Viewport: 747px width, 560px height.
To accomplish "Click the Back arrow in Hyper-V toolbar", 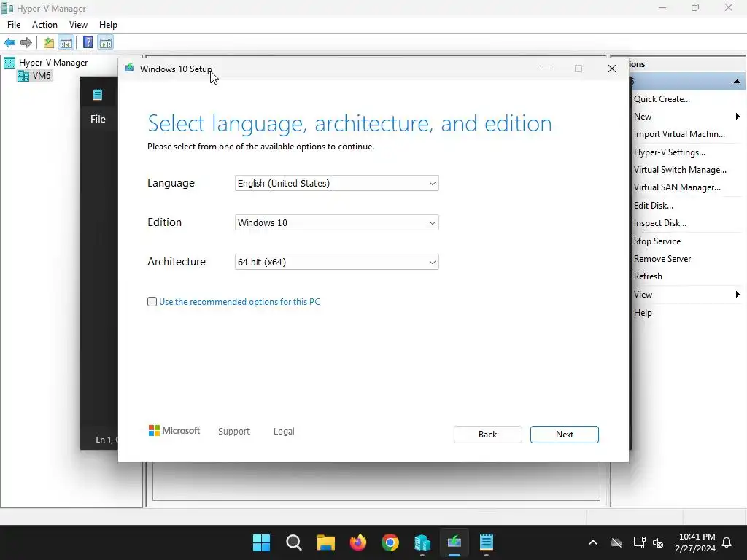I will pyautogui.click(x=9, y=43).
